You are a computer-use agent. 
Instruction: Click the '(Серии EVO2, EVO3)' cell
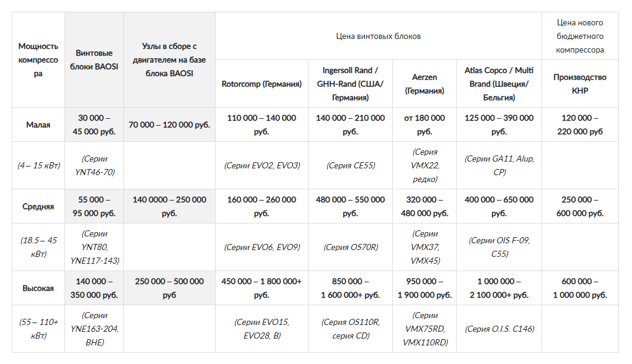[x=261, y=165]
